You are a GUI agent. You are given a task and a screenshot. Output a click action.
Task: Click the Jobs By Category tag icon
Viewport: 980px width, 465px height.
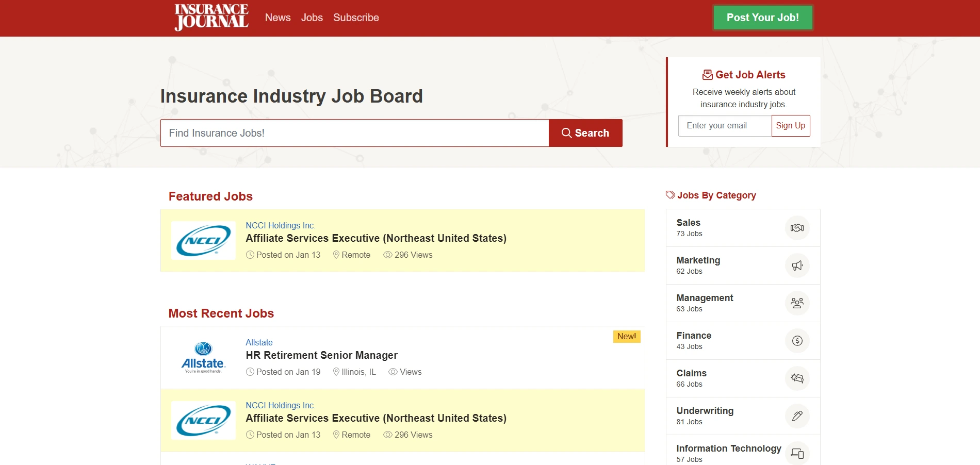pos(671,195)
